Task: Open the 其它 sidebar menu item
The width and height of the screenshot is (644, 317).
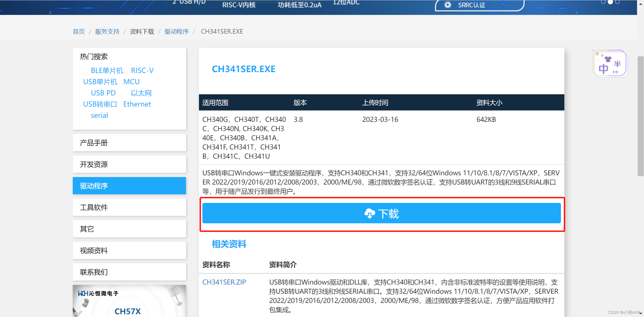Action: pyautogui.click(x=129, y=229)
